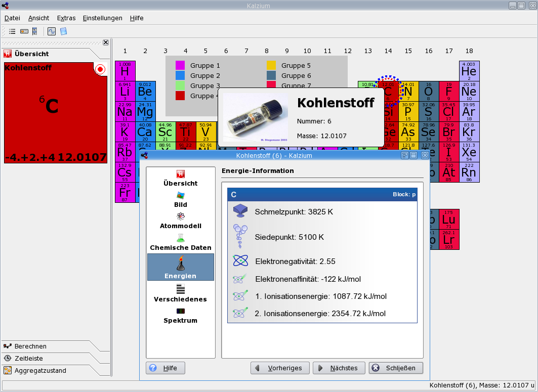Open the Ansicht menu
Screen dimensions: 538x392
click(39, 18)
